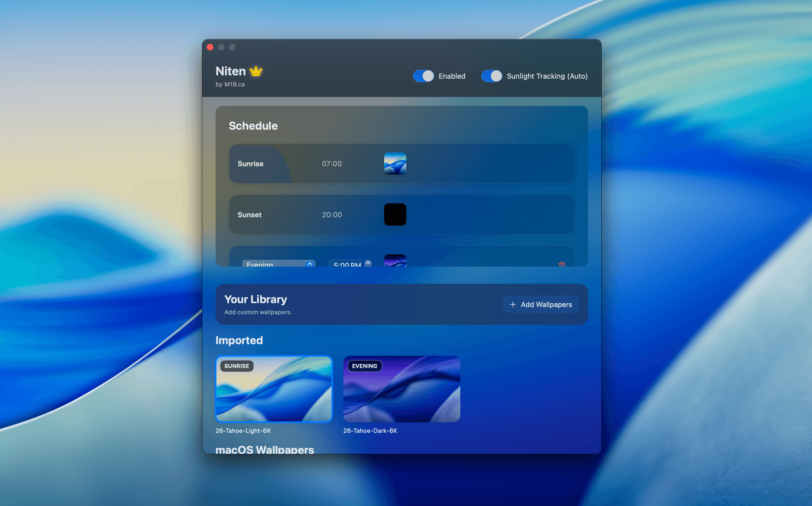Click the EVENING badge on the dark wallpaper
Image resolution: width=812 pixels, height=506 pixels.
364,366
